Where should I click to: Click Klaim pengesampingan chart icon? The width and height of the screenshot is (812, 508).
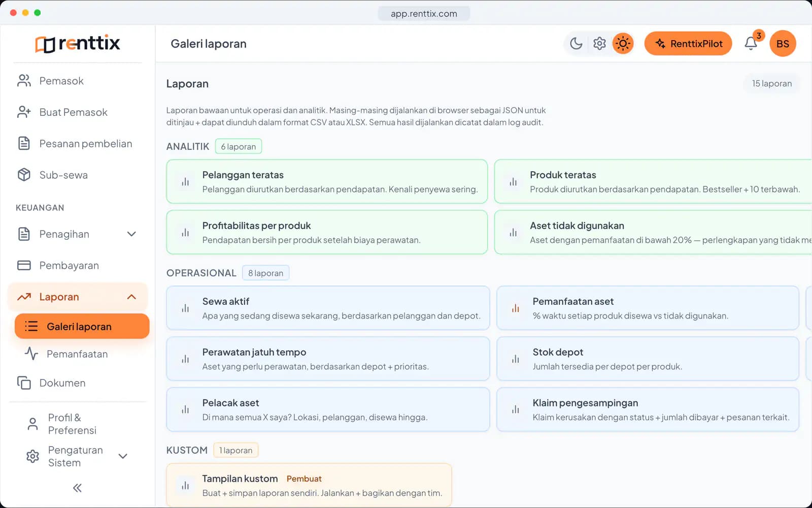tap(516, 409)
